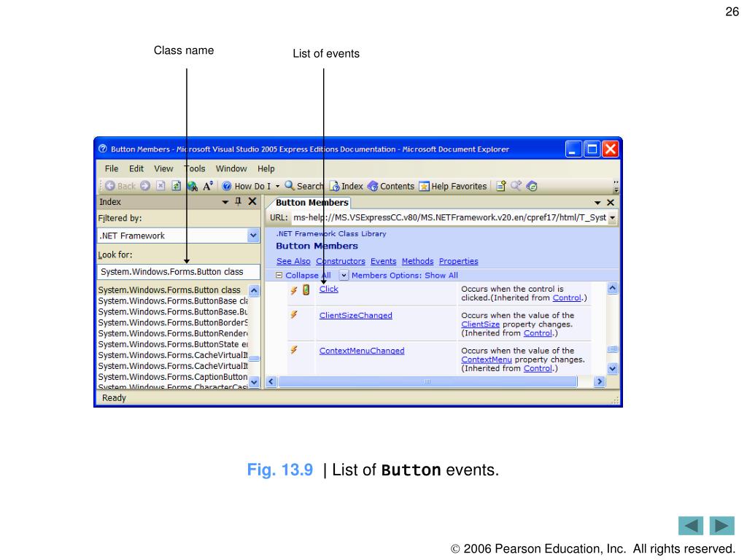
Task: Select System.Windows.Forms.ButtonBorderS entry in index
Action: pyautogui.click(x=173, y=323)
